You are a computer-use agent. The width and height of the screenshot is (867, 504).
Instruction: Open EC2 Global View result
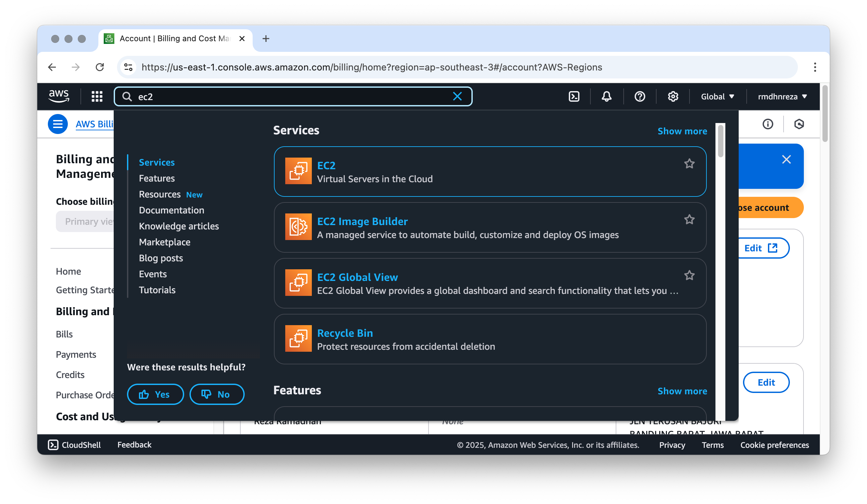490,283
